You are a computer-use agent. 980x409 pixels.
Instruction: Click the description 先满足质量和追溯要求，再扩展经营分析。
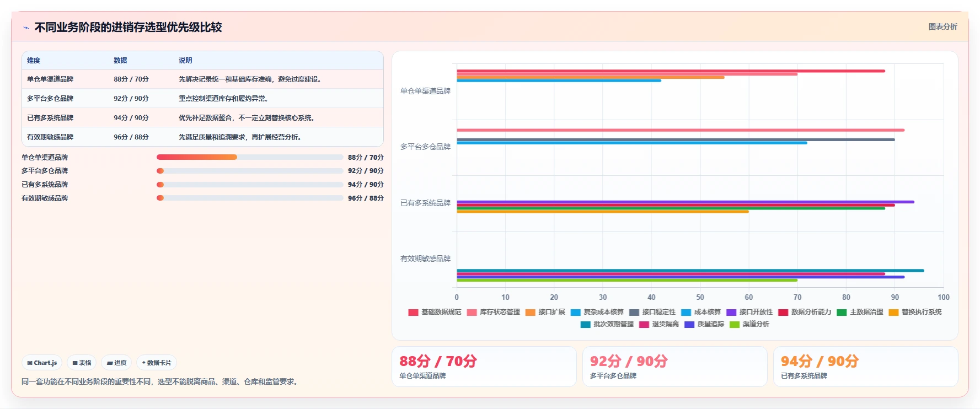[x=241, y=137]
